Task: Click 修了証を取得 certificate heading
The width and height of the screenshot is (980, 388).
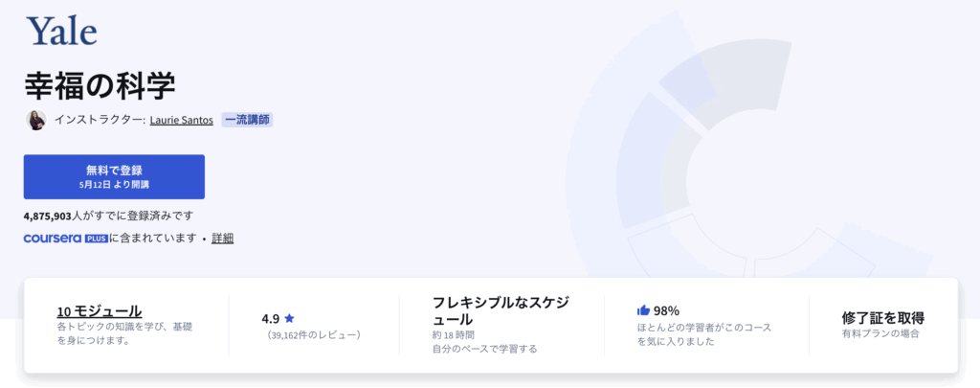Action: click(882, 317)
